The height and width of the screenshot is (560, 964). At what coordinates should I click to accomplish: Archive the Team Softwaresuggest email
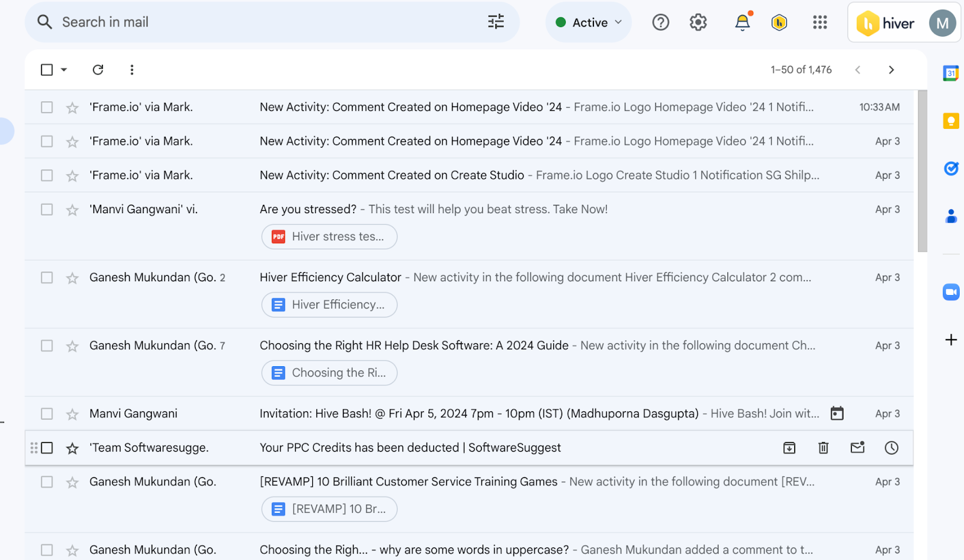coord(789,448)
